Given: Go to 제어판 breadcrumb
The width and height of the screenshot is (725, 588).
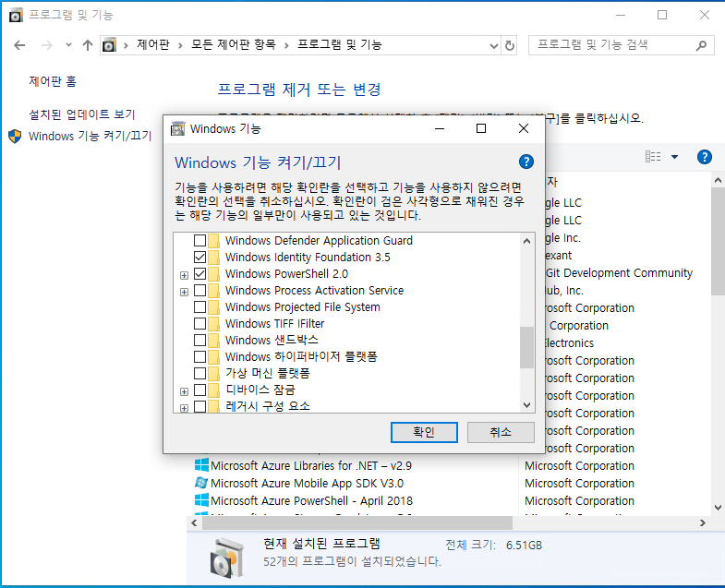Looking at the screenshot, I should tap(153, 45).
